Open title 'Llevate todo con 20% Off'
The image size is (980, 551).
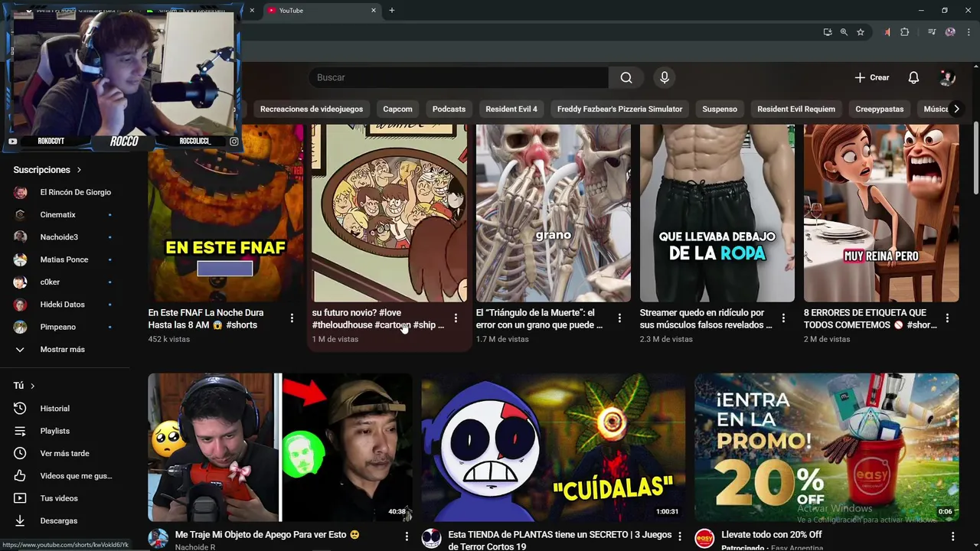point(771,535)
